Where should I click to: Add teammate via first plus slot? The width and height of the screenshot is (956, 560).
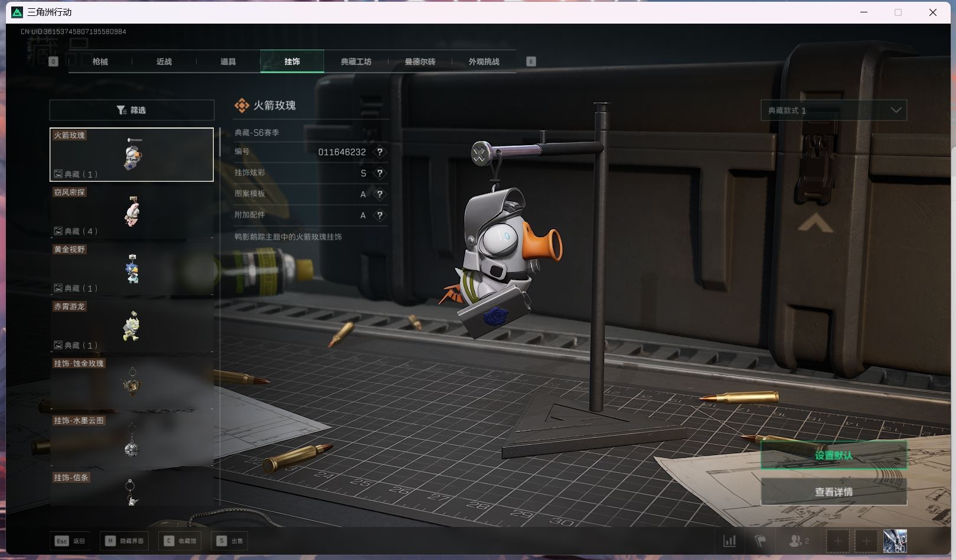pos(837,541)
